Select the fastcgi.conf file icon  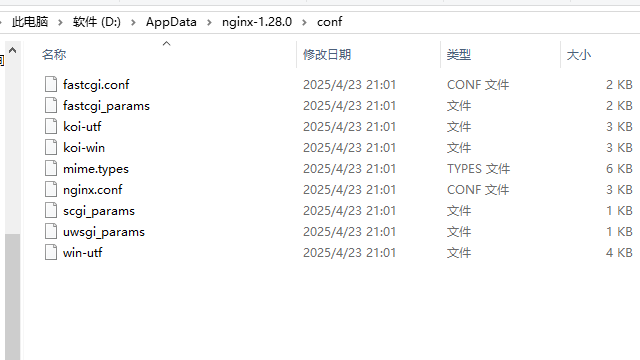click(51, 84)
